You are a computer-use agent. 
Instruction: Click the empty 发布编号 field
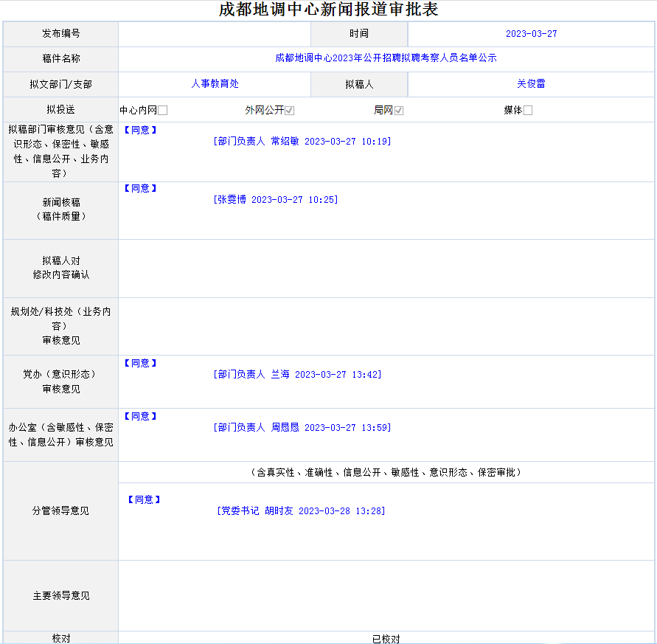214,34
